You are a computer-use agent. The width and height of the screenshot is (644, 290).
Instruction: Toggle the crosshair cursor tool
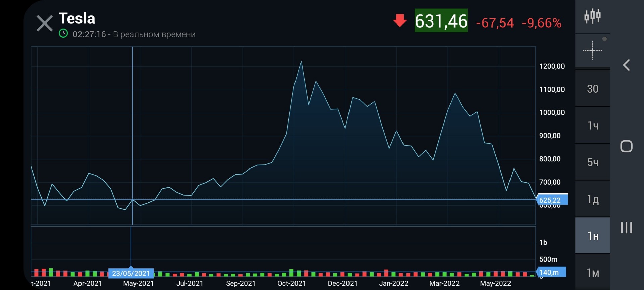coord(592,50)
